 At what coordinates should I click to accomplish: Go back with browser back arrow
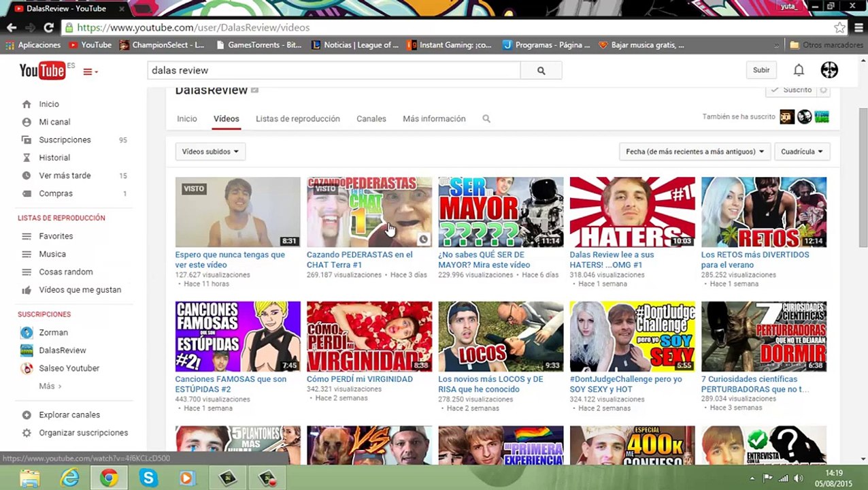tap(12, 27)
